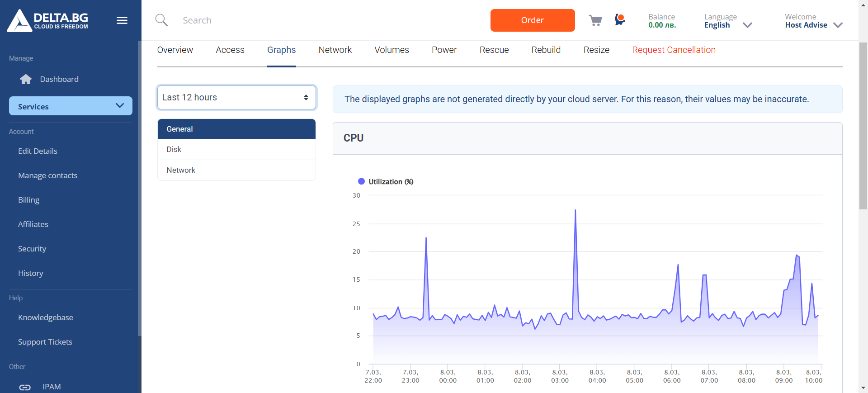Image resolution: width=868 pixels, height=393 pixels.
Task: Open the shopping cart
Action: coord(595,20)
